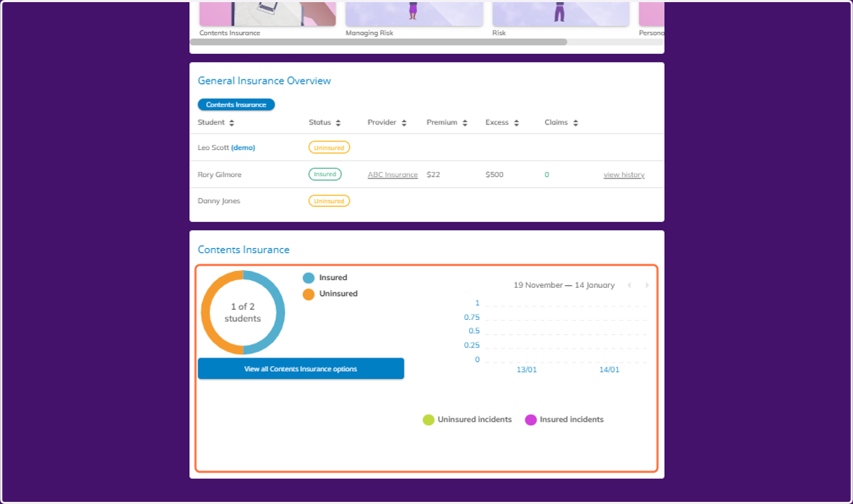Sort table by Excess column

pyautogui.click(x=516, y=123)
